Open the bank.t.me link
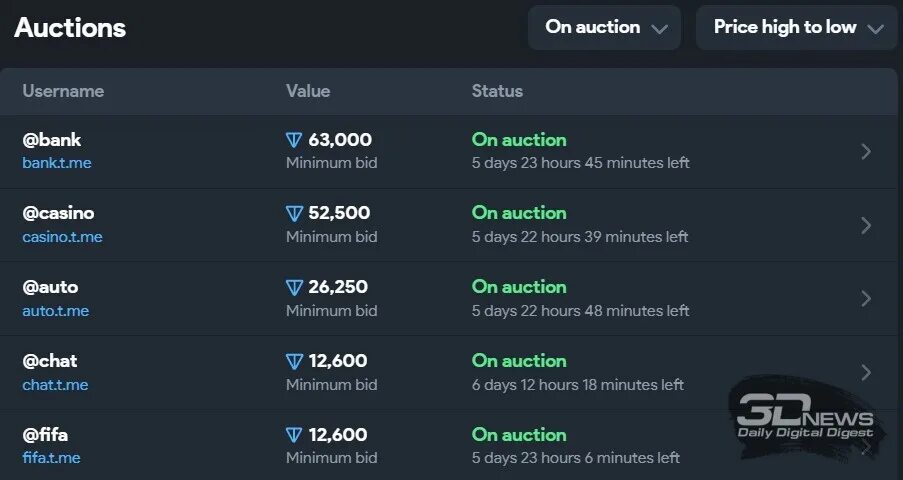This screenshot has height=480, width=903. (x=57, y=163)
